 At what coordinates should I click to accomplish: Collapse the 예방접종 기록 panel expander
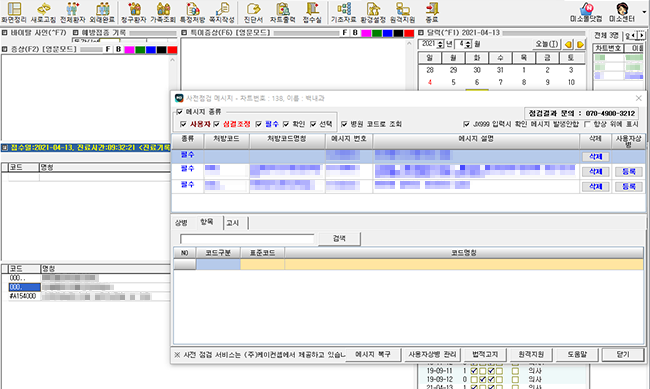pos(76,32)
